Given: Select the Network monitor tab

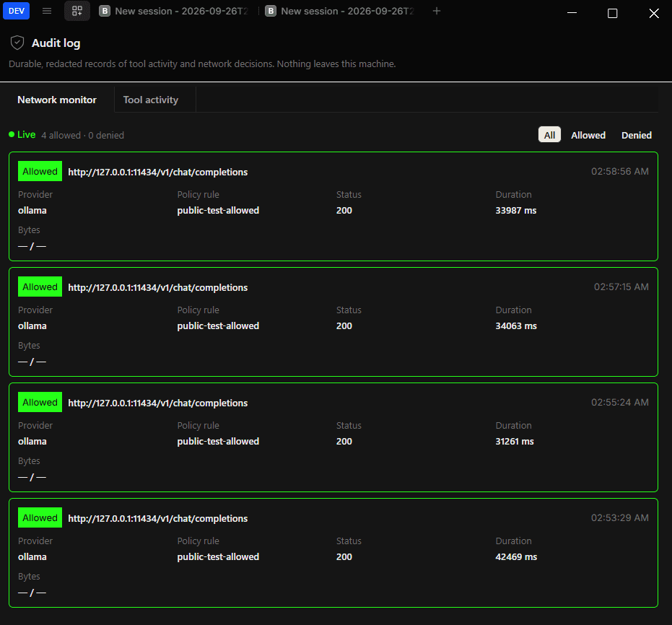Looking at the screenshot, I should coord(57,100).
